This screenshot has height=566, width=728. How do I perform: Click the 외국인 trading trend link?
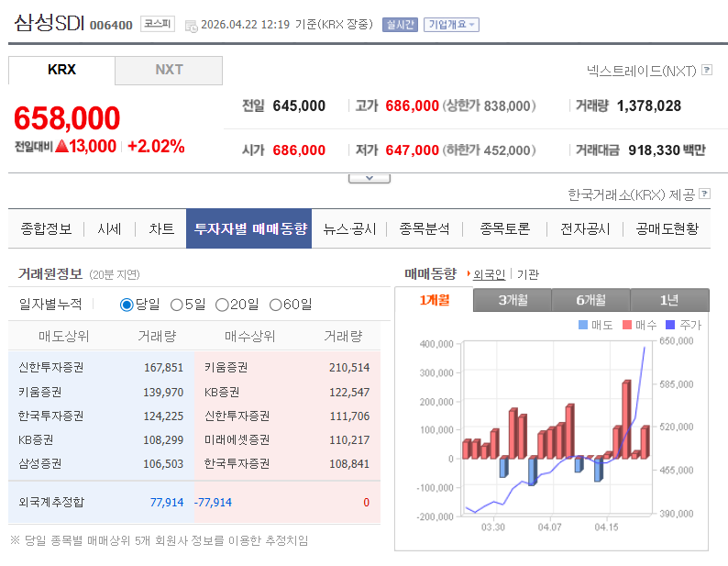point(489,274)
